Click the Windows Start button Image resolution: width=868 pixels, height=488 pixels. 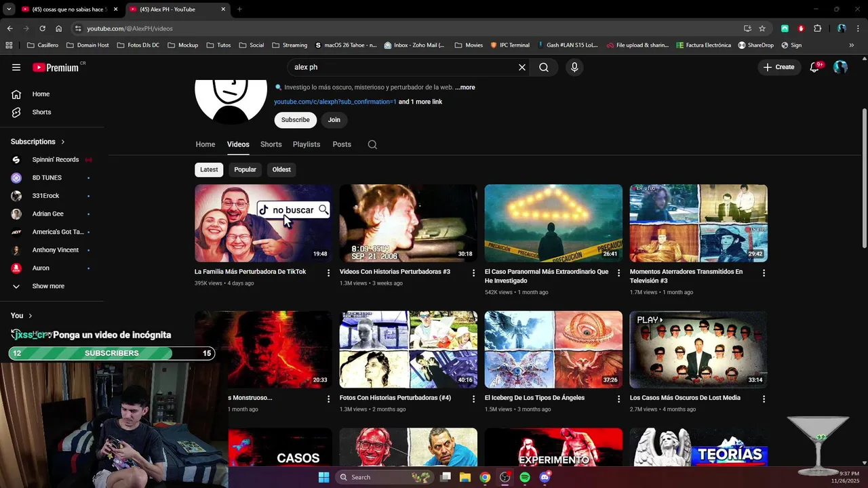click(x=323, y=477)
